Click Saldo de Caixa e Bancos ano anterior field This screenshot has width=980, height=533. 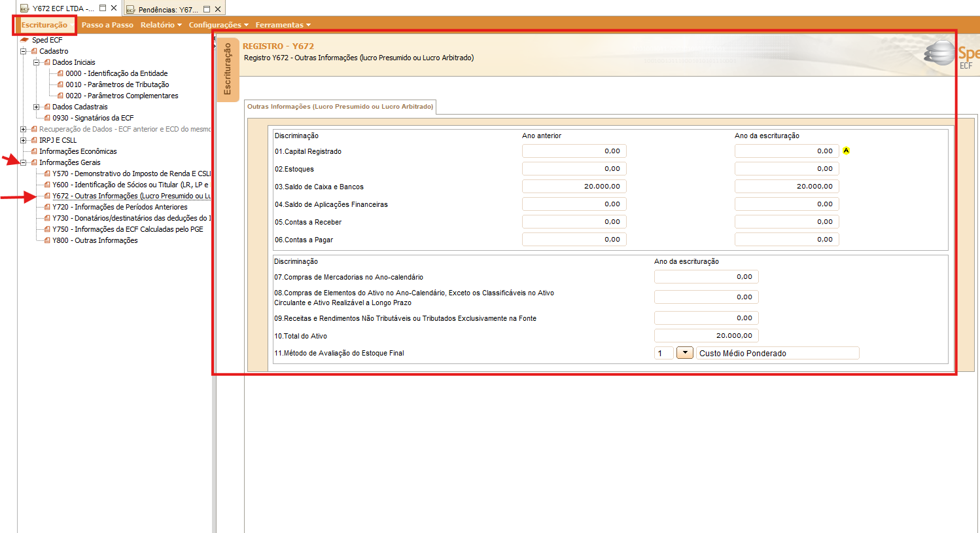(574, 187)
